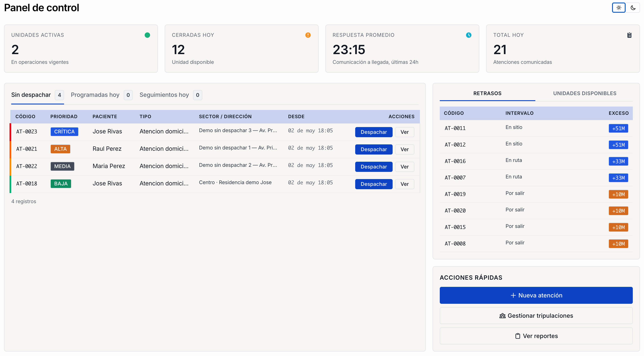
Task: Open the Seguimientos hoy tab
Action: coord(171,95)
